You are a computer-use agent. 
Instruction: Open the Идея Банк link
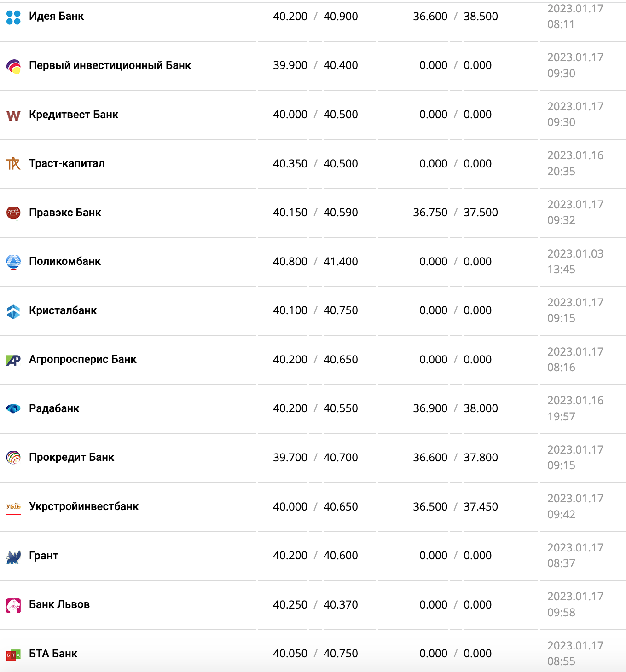[x=56, y=17]
